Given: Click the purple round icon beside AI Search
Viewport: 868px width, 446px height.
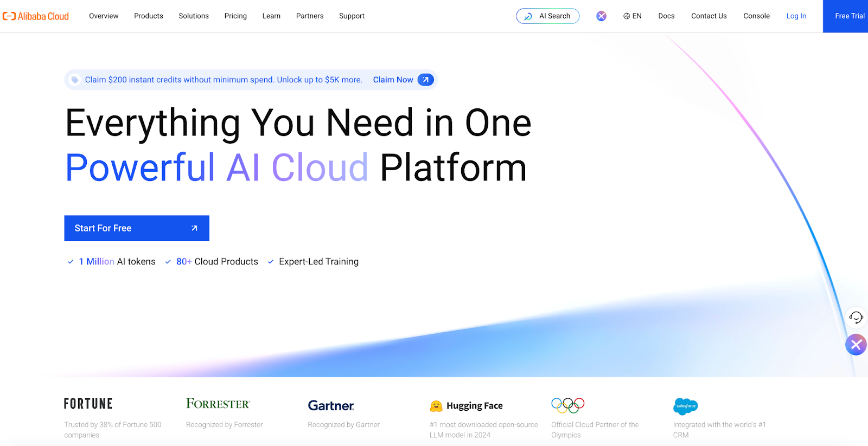Looking at the screenshot, I should click(x=601, y=16).
